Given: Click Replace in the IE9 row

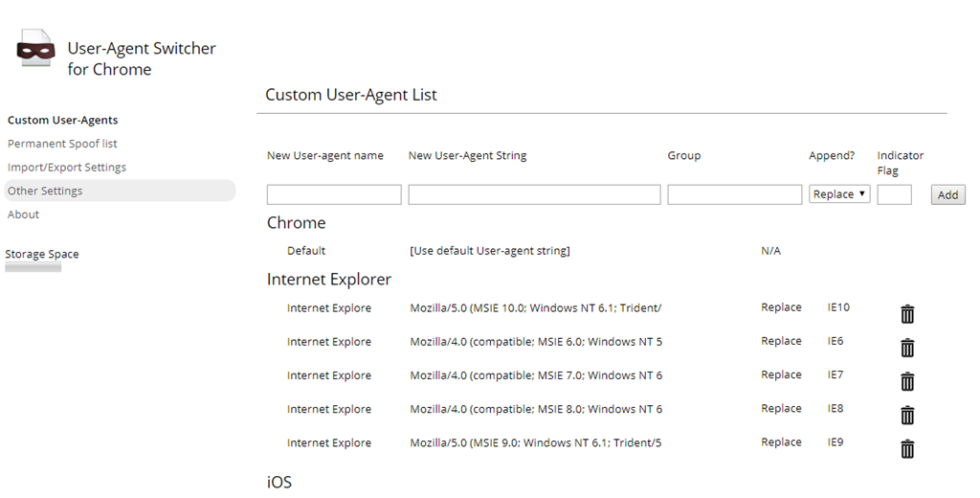Looking at the screenshot, I should (x=781, y=442).
